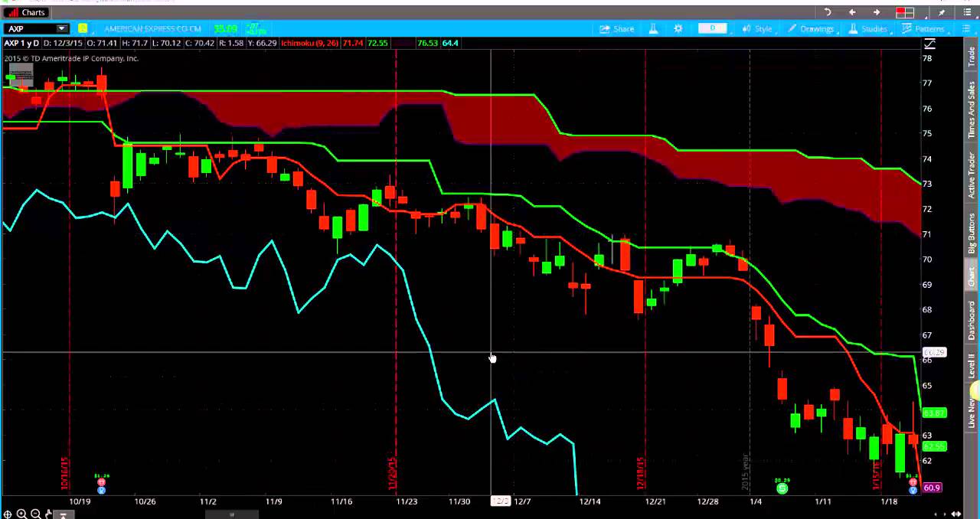
Task: Click the AMERICAN EXPRESS CO COM title
Action: 152,29
